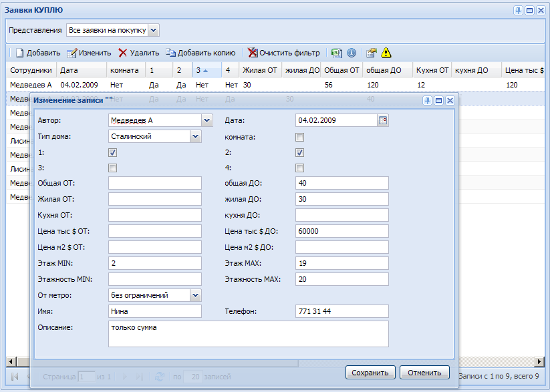Image resolution: width=550 pixels, height=392 pixels.
Task: Click the Цена тыс $ column header
Action: [523, 70]
